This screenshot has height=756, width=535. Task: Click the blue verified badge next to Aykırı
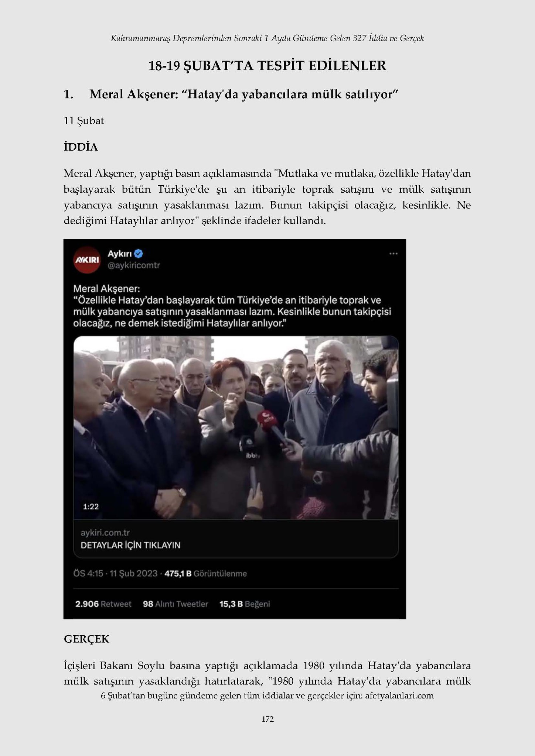tap(139, 254)
